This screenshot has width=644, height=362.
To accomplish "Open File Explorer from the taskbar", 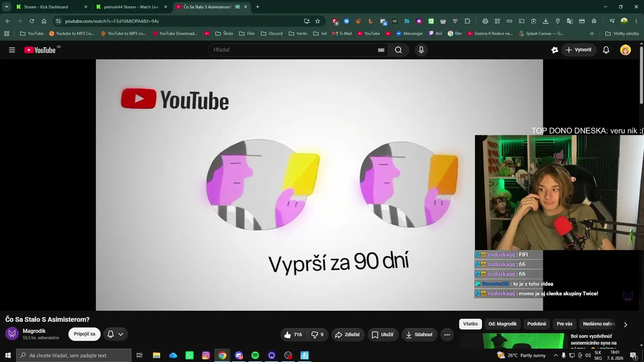I will 156,355.
